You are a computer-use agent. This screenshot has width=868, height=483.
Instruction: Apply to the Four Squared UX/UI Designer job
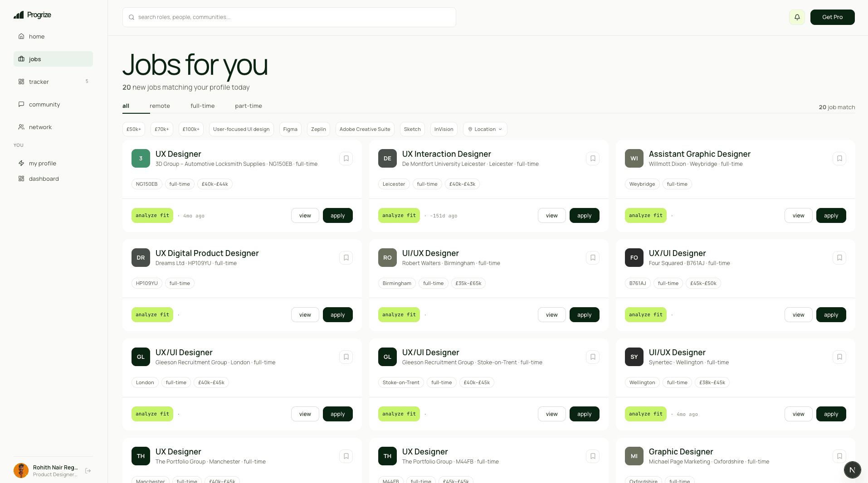point(831,315)
